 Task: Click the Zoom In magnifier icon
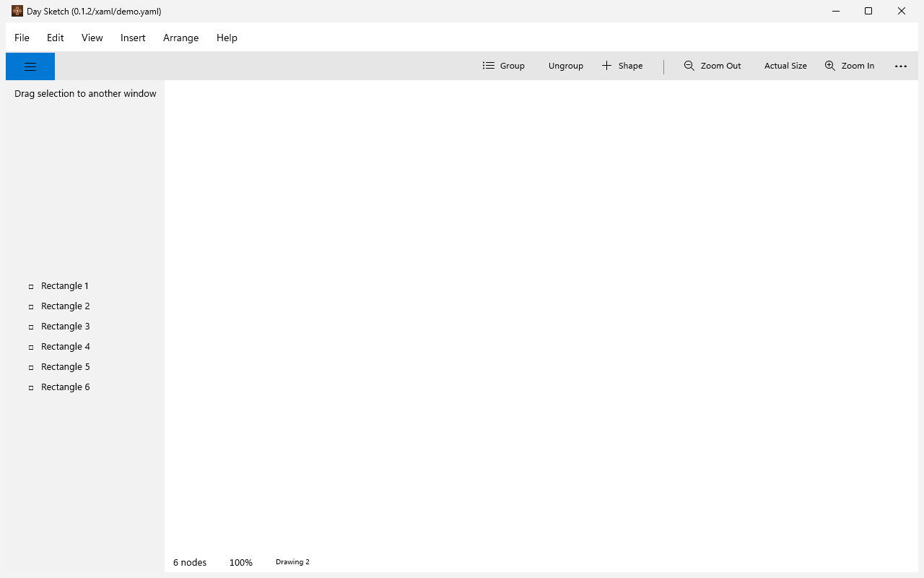[830, 66]
